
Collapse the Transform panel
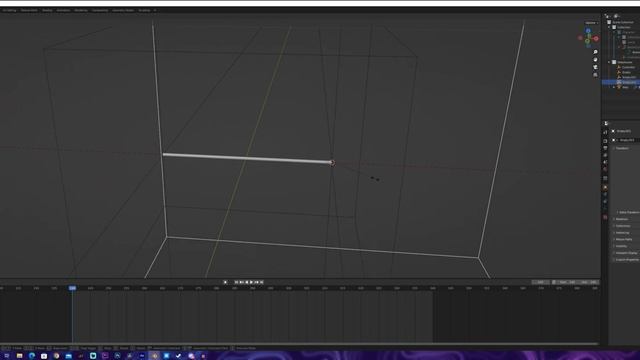(x=622, y=148)
